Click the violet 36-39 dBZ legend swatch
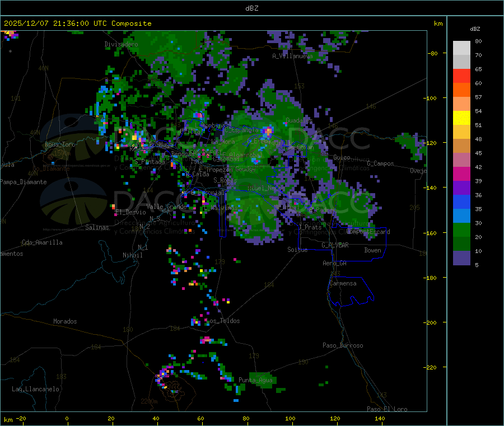Viewport: 504px width, 426px height. tap(461, 188)
